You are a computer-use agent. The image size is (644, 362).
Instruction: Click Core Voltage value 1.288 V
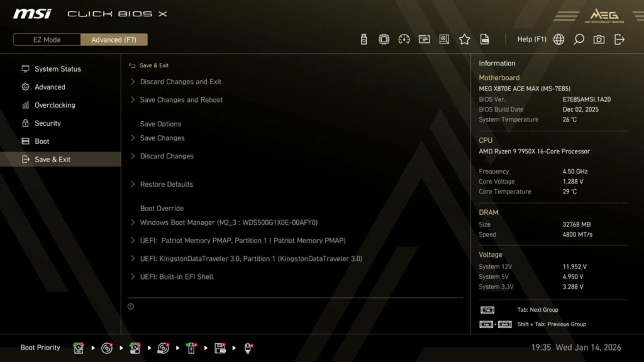573,182
